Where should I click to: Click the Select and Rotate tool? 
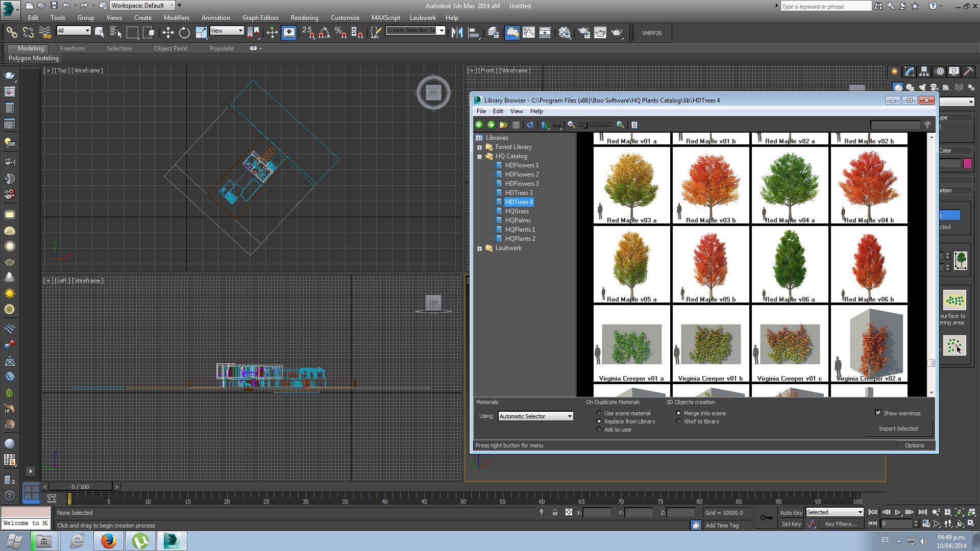tap(184, 33)
